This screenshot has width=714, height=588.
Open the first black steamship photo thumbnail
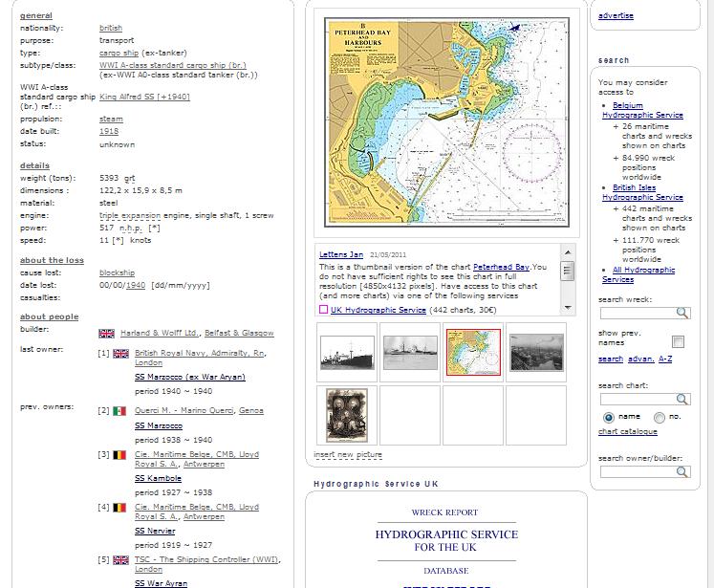pos(347,353)
